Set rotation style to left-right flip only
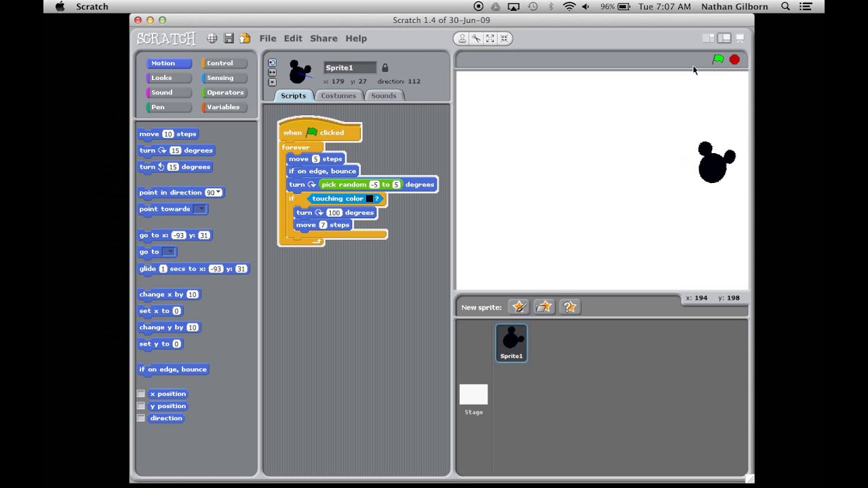868x488 pixels. (x=272, y=73)
